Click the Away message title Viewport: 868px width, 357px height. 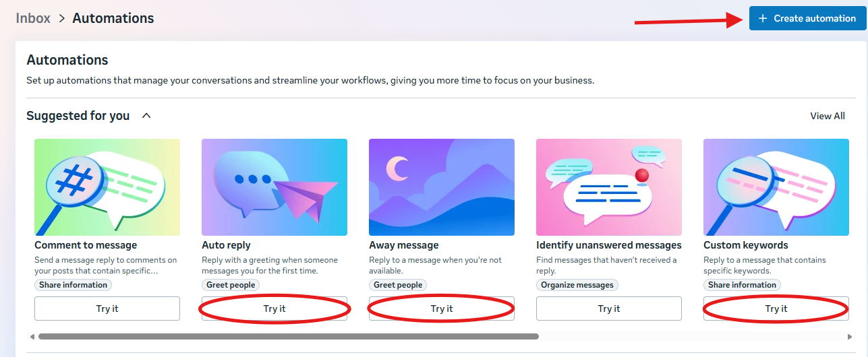(404, 245)
